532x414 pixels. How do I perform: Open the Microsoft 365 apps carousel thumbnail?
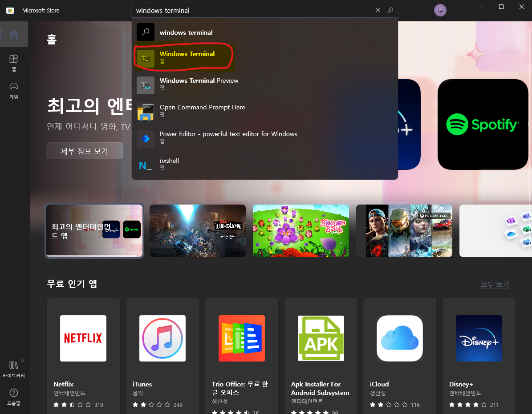click(495, 231)
